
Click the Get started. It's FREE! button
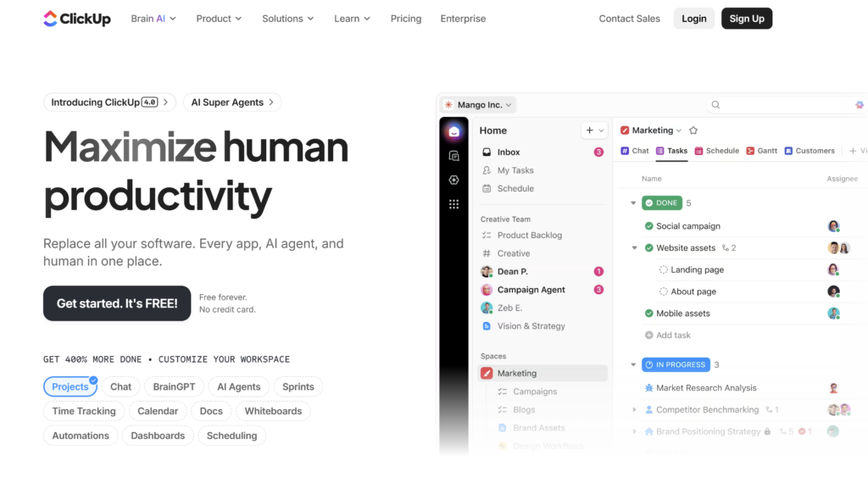[117, 303]
